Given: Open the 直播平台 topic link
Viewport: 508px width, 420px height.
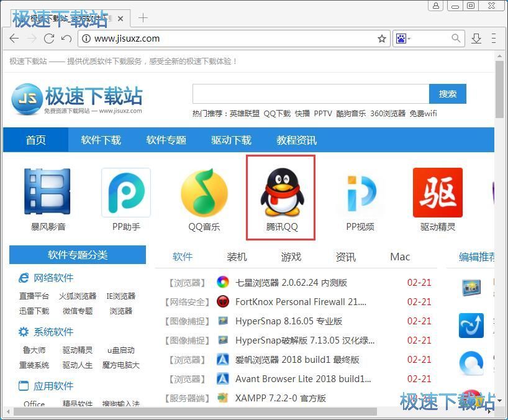Looking at the screenshot, I should pyautogui.click(x=34, y=296).
